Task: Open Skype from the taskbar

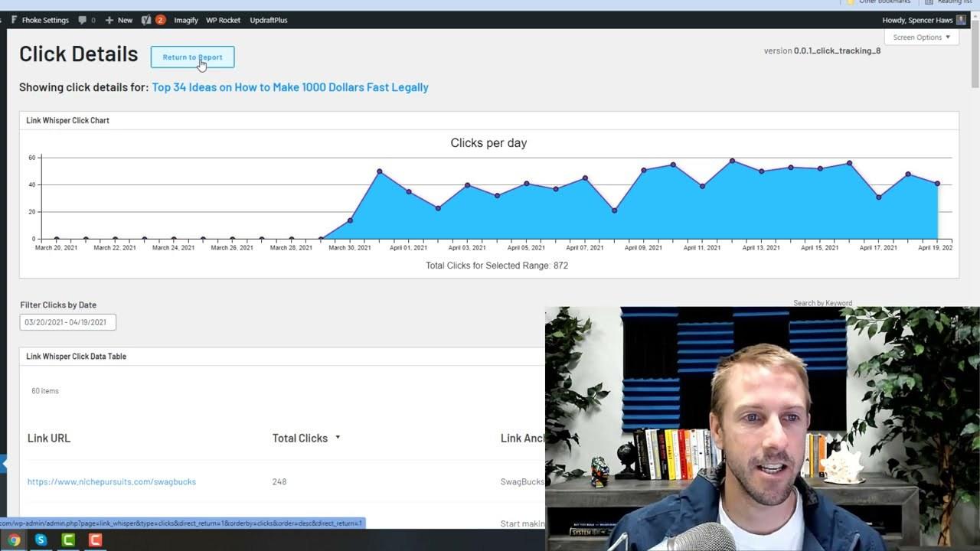Action: 41,540
